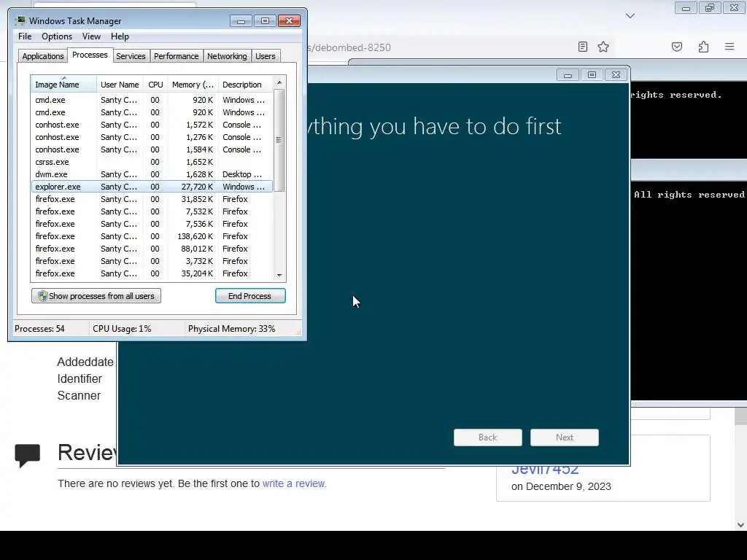
Task: Open the write a review link
Action: pos(293,483)
